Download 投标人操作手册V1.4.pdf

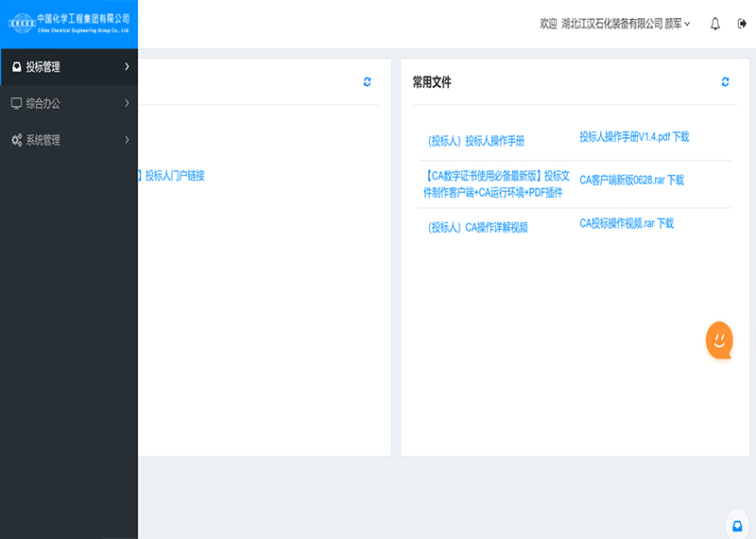[x=634, y=137]
